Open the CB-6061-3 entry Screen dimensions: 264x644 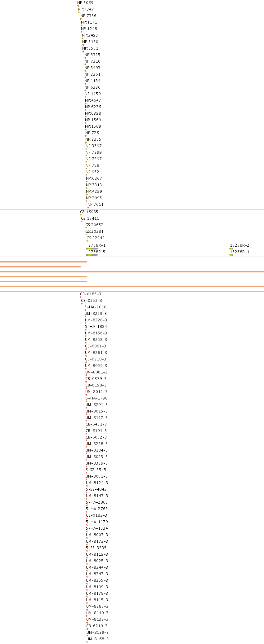(x=96, y=346)
